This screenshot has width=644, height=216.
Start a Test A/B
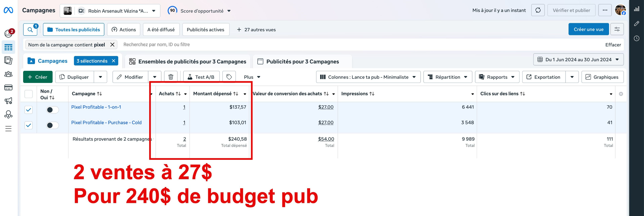click(201, 77)
